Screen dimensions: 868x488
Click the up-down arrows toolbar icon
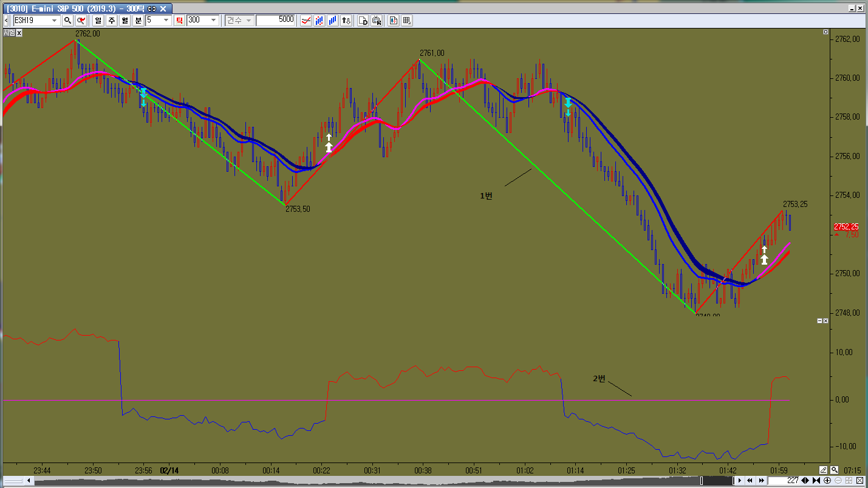tap(346, 20)
